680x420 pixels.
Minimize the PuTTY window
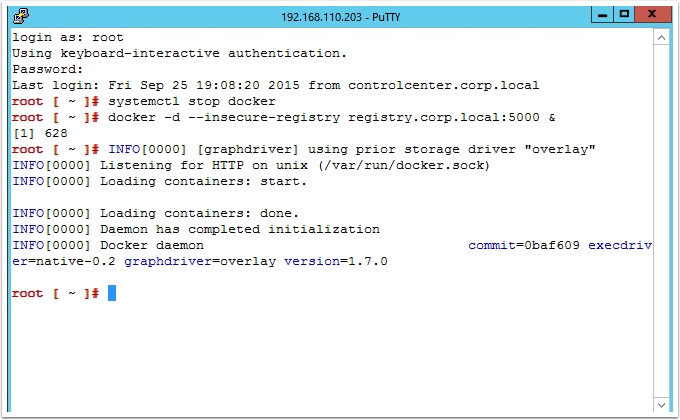tap(602, 14)
